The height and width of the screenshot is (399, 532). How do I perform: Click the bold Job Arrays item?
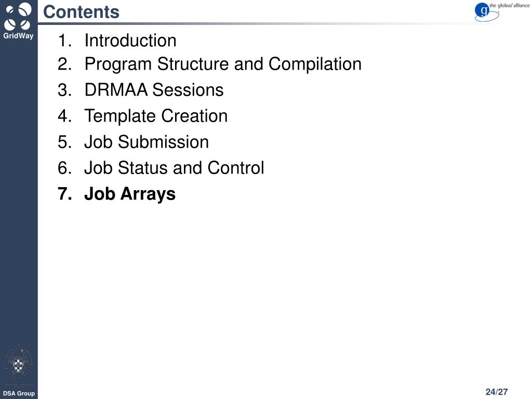pos(130,194)
